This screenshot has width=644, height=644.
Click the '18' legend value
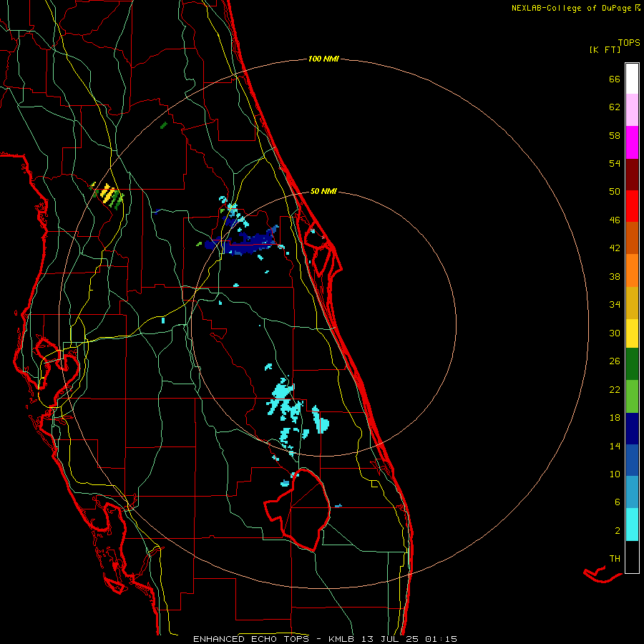point(615,418)
